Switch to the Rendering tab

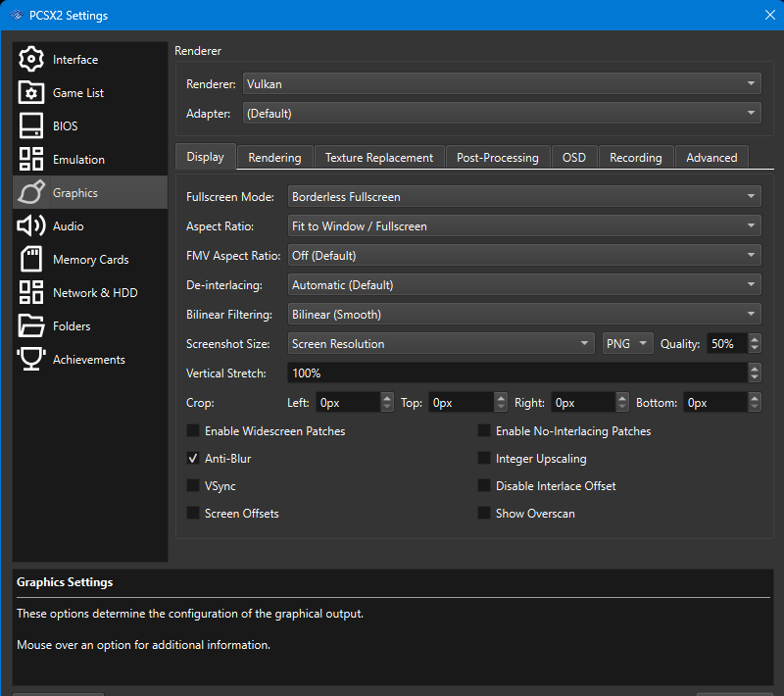pyautogui.click(x=275, y=158)
